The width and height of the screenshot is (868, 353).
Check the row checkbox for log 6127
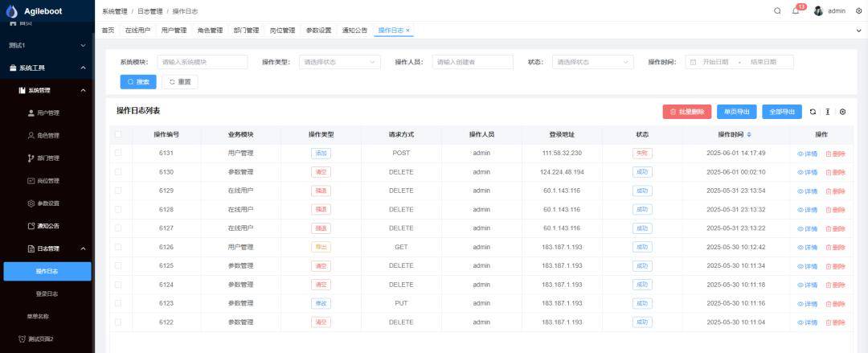[118, 228]
